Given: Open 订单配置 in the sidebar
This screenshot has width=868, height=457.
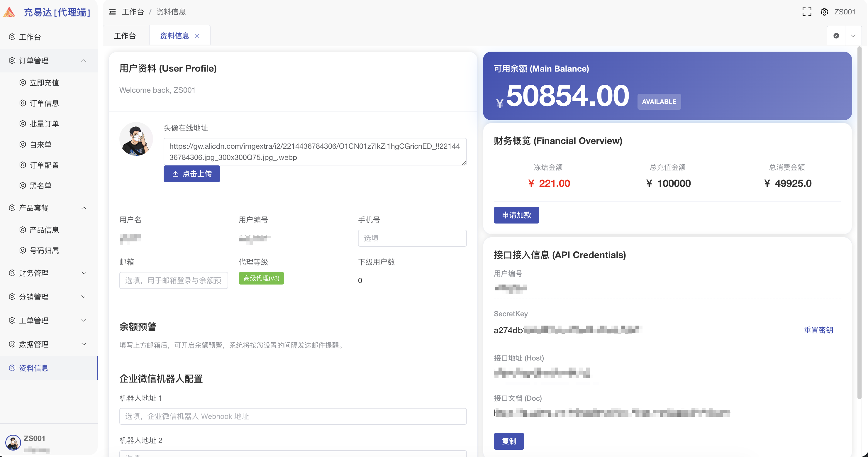Looking at the screenshot, I should click(49, 165).
